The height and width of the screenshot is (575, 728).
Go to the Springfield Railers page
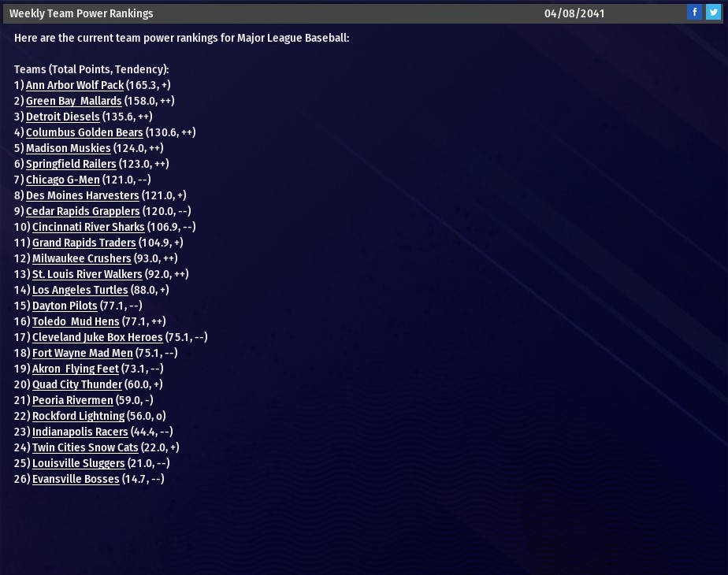pos(71,165)
